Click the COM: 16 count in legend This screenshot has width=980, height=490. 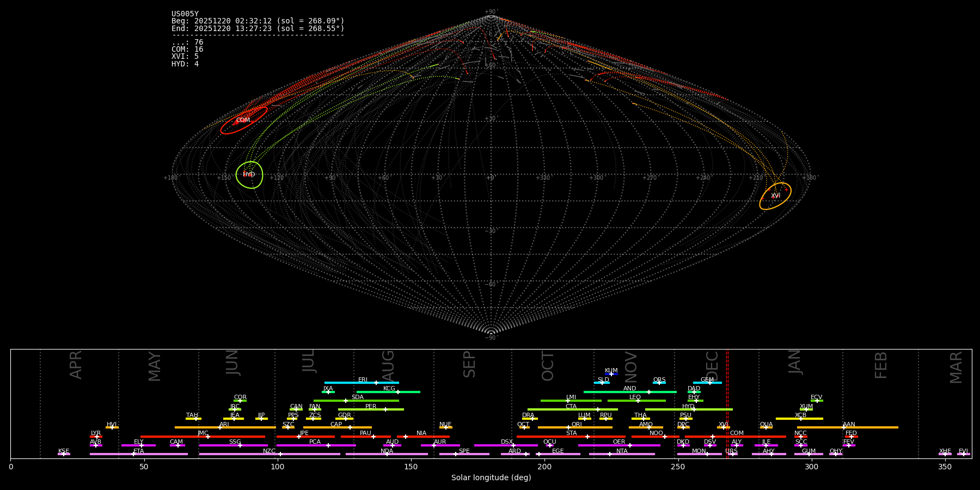pos(187,50)
